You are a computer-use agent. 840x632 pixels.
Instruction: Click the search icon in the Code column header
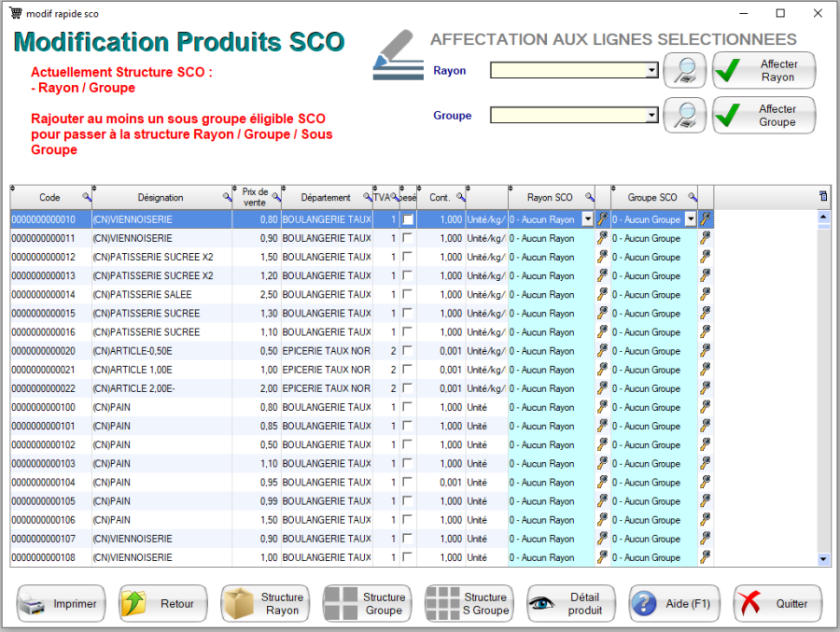(x=87, y=198)
